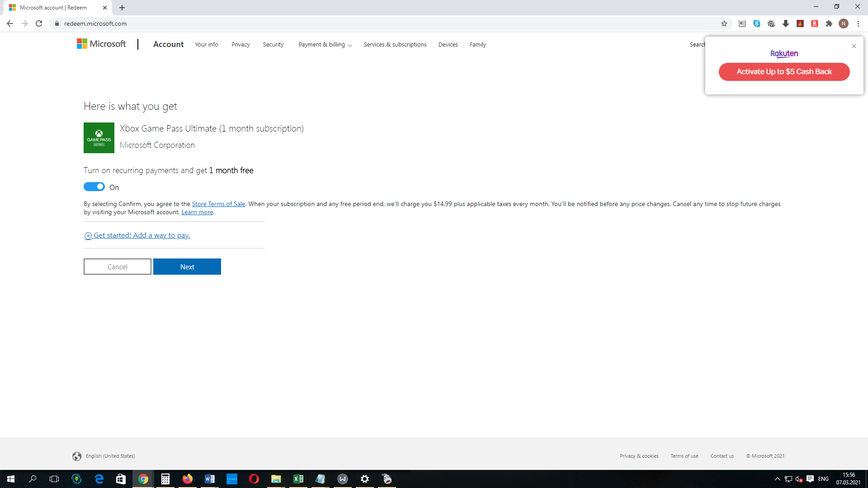
Task: Open the Windows Start menu
Action: pos(11,479)
